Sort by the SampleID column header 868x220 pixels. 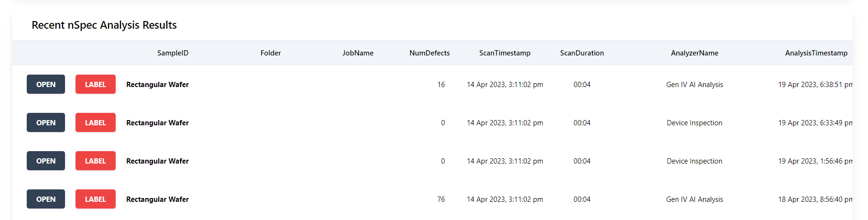click(x=173, y=53)
